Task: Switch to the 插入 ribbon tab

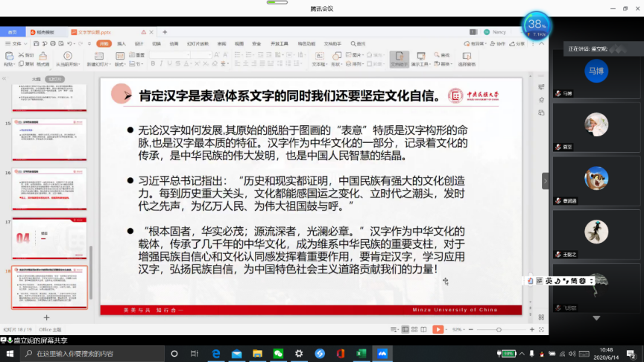Action: pos(121,44)
